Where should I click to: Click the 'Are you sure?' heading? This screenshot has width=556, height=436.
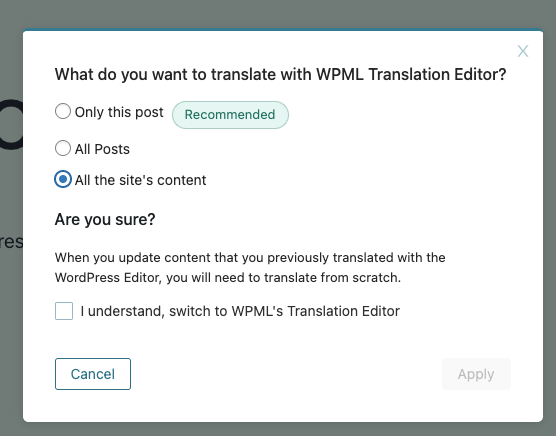(x=105, y=219)
